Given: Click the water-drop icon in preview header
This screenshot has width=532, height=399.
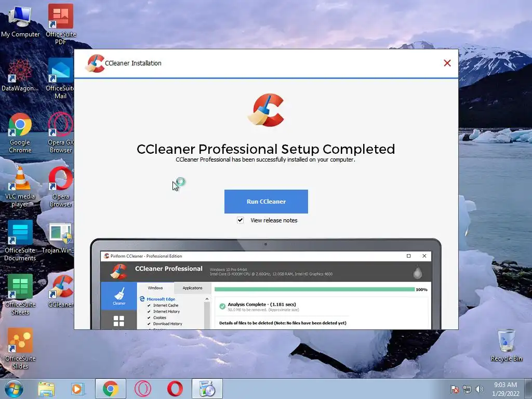Looking at the screenshot, I should point(418,272).
